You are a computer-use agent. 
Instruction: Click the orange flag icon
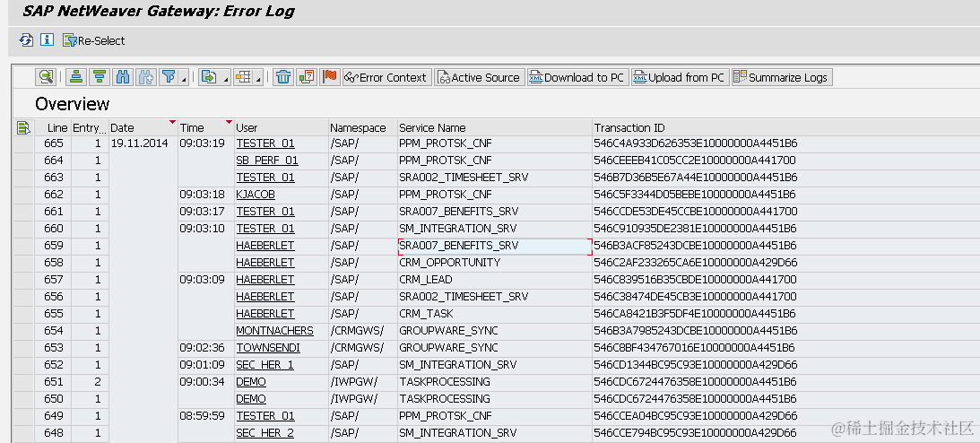point(329,77)
